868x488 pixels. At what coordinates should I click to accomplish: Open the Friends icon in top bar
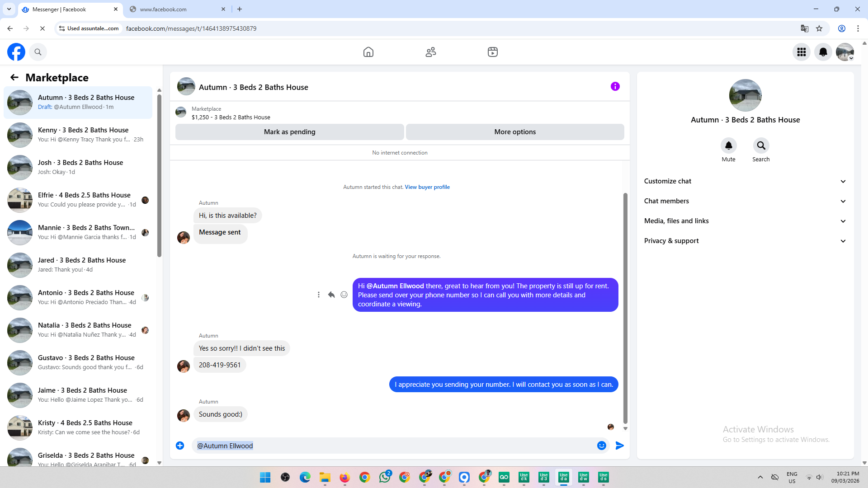[x=430, y=52]
